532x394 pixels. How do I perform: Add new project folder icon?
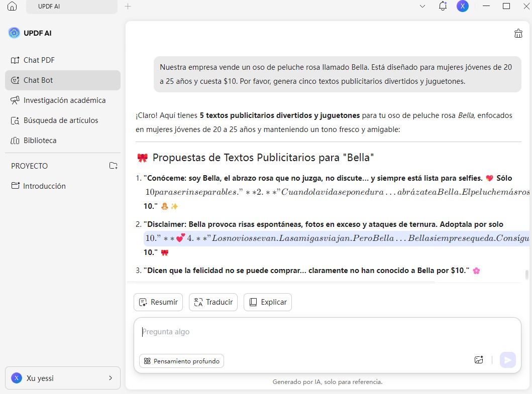(x=113, y=166)
